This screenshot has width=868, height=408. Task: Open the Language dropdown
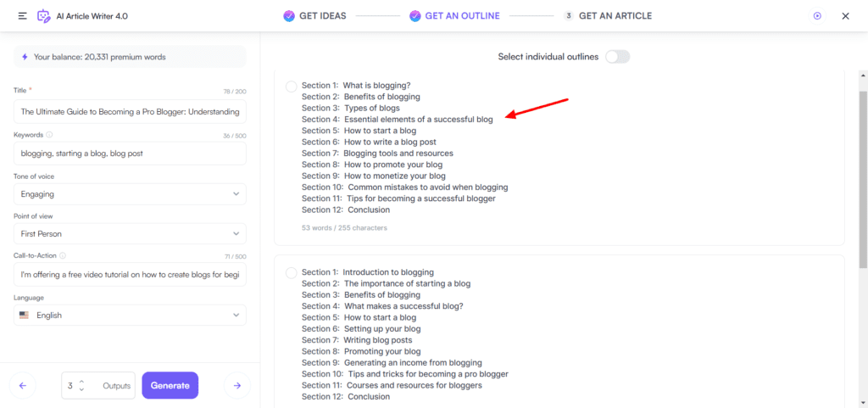pyautogui.click(x=130, y=315)
